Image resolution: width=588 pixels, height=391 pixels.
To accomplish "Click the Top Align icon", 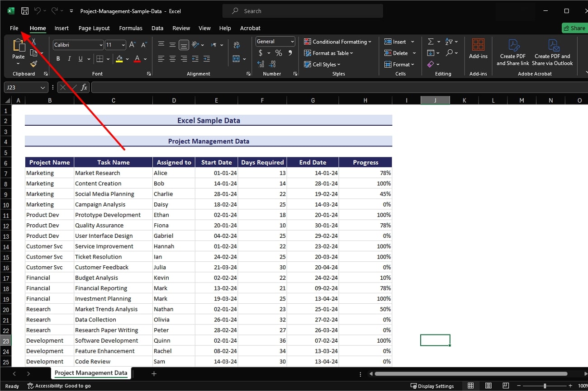I will [x=161, y=45].
